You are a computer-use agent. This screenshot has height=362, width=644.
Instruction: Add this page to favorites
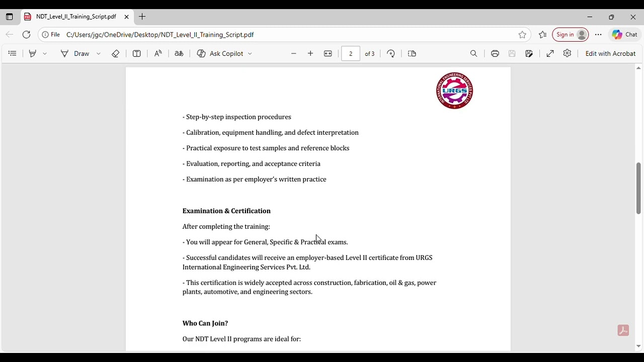(522, 35)
